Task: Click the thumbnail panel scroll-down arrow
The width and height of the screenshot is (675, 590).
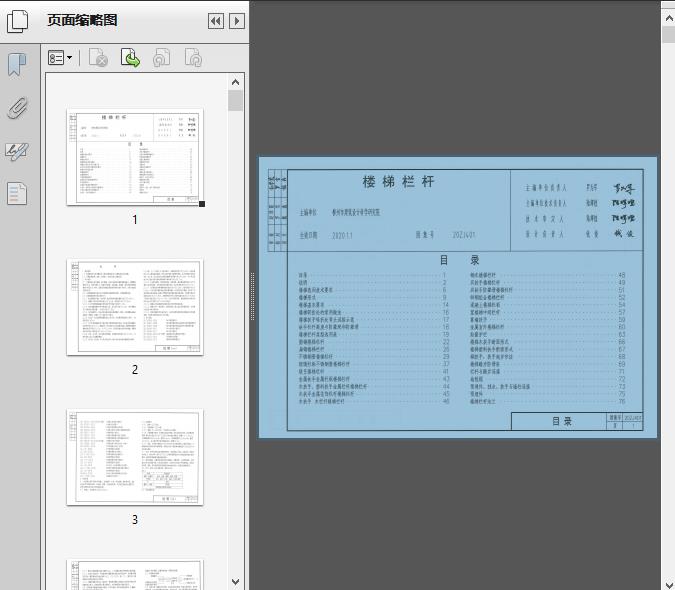Action: point(236,581)
